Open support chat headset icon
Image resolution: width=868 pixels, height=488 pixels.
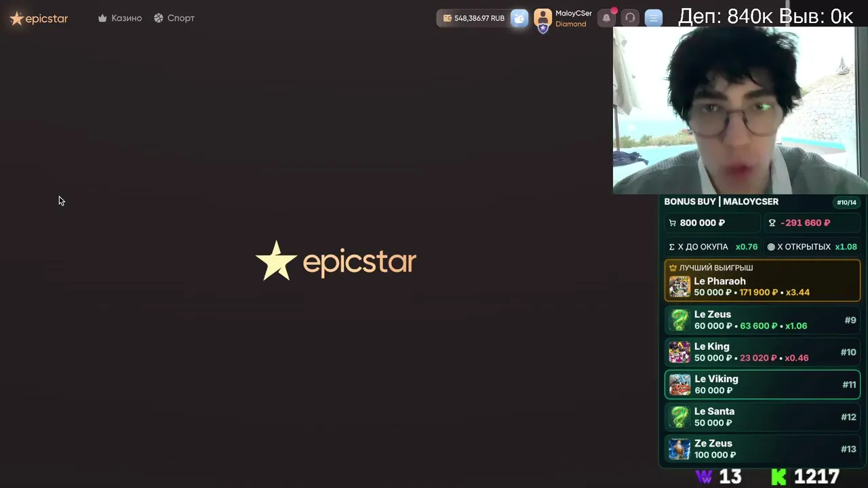(630, 18)
